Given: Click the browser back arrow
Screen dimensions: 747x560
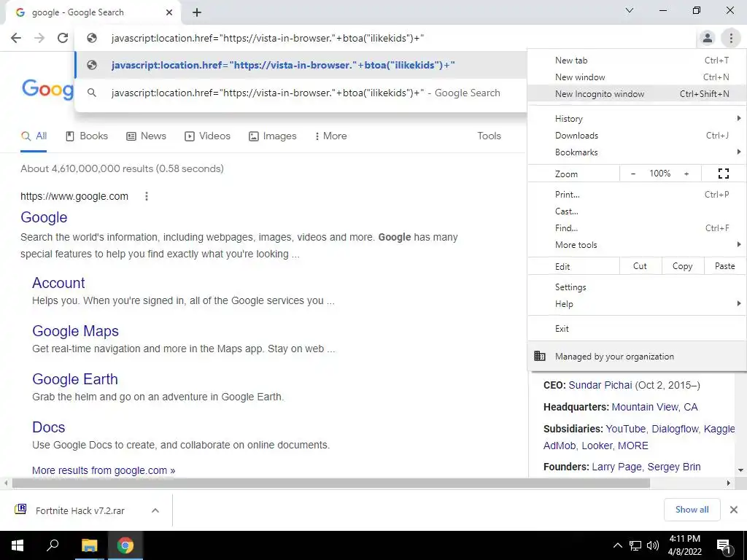Looking at the screenshot, I should pos(16,38).
